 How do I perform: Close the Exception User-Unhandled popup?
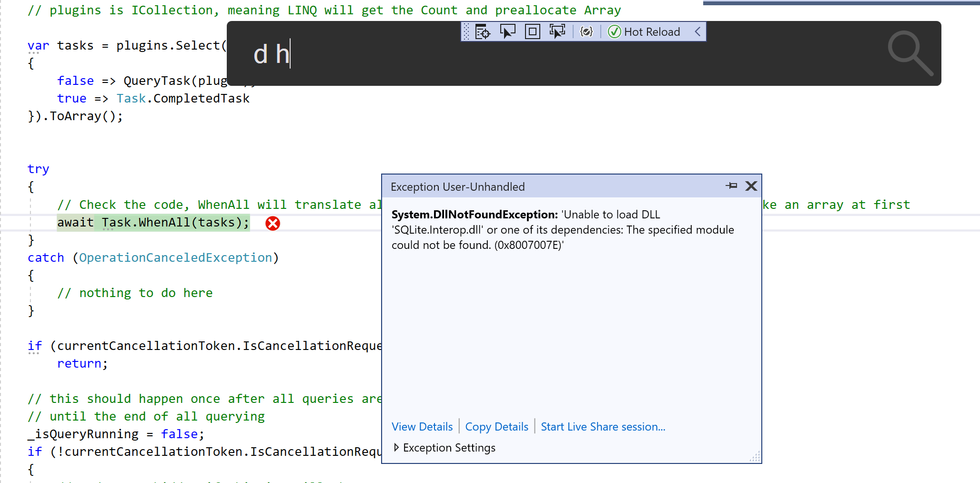(751, 186)
